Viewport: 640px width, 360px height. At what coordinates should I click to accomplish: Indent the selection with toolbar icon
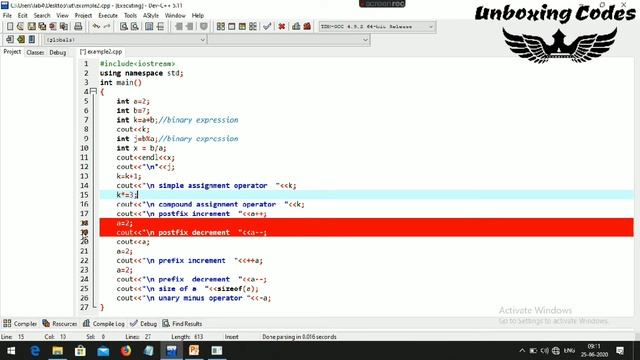[x=179, y=27]
